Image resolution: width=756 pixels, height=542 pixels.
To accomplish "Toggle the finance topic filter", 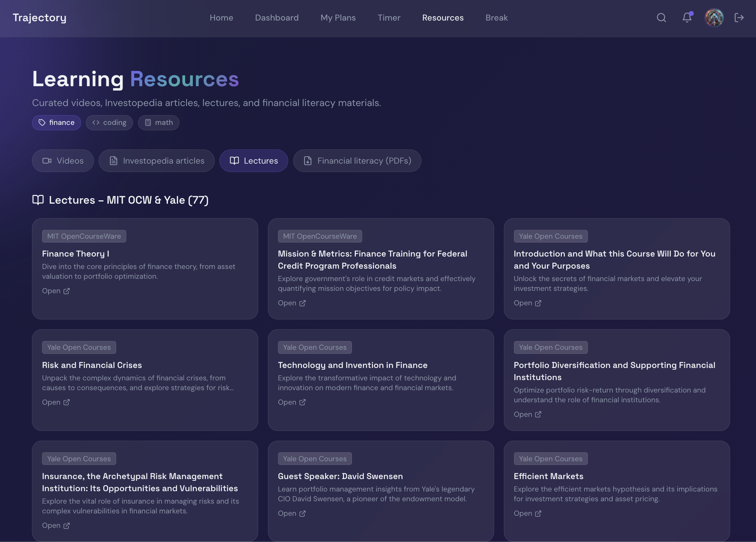I will tap(57, 123).
